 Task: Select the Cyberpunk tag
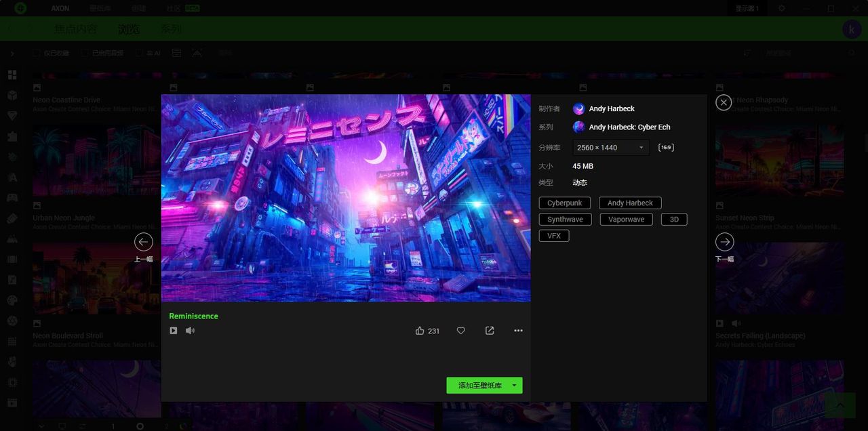point(565,203)
